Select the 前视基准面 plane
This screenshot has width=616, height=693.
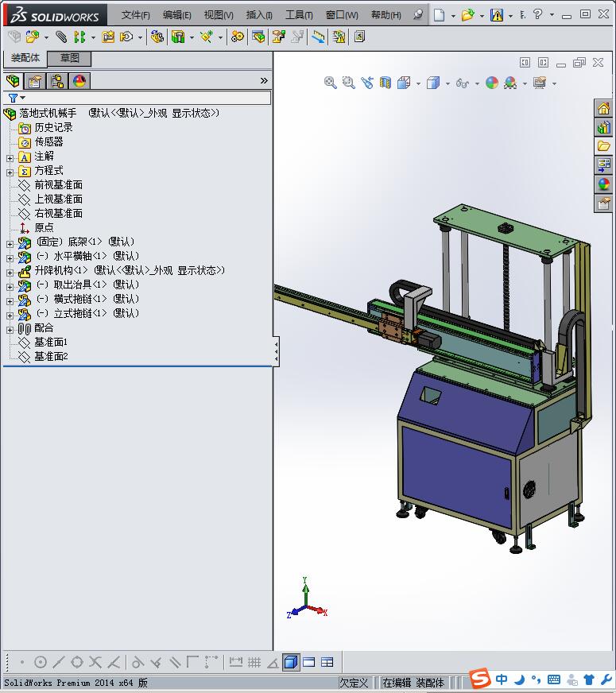(x=58, y=184)
